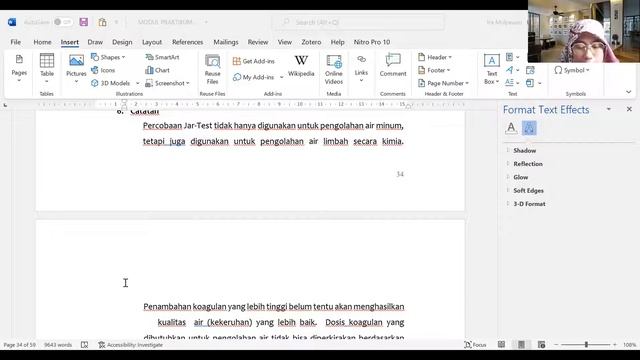Open the Nitro Pro 10 tab
The width and height of the screenshot is (640, 360).
click(372, 42)
